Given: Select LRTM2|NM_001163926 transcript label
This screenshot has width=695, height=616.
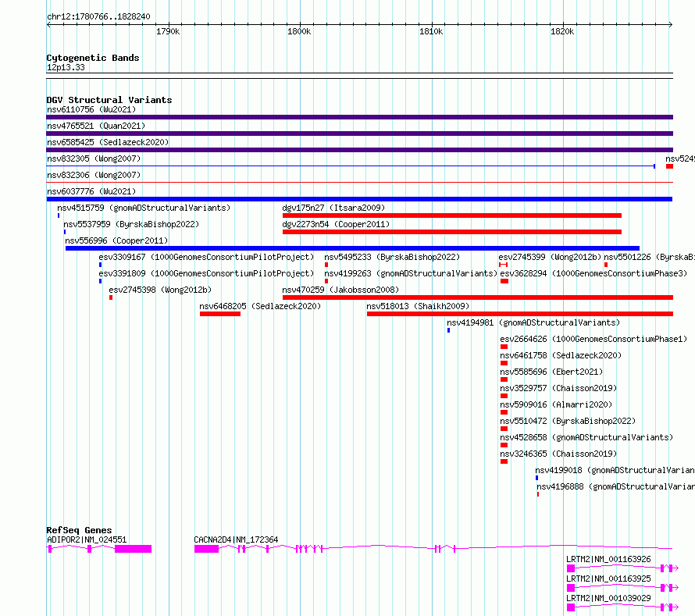Looking at the screenshot, I should click(608, 559).
